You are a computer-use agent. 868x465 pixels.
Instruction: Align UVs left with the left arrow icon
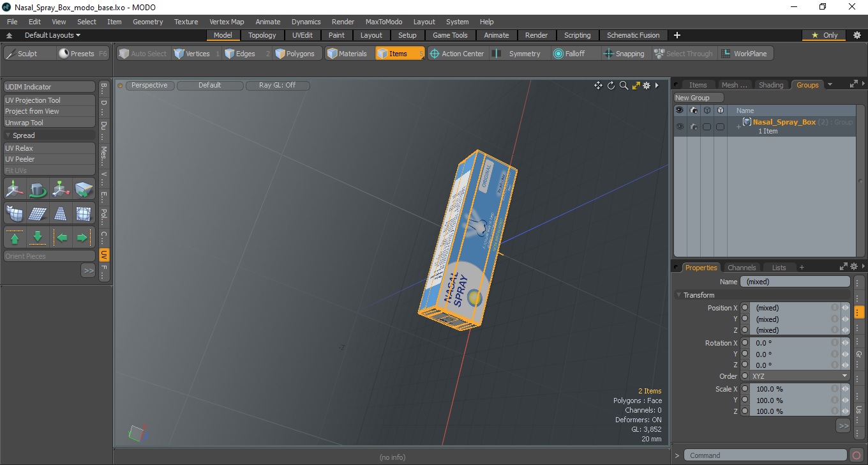[x=61, y=238]
